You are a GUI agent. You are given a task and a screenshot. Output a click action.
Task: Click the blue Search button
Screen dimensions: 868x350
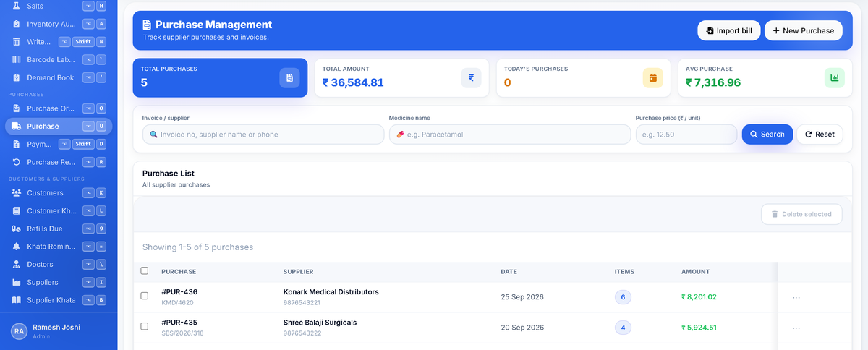(x=767, y=135)
